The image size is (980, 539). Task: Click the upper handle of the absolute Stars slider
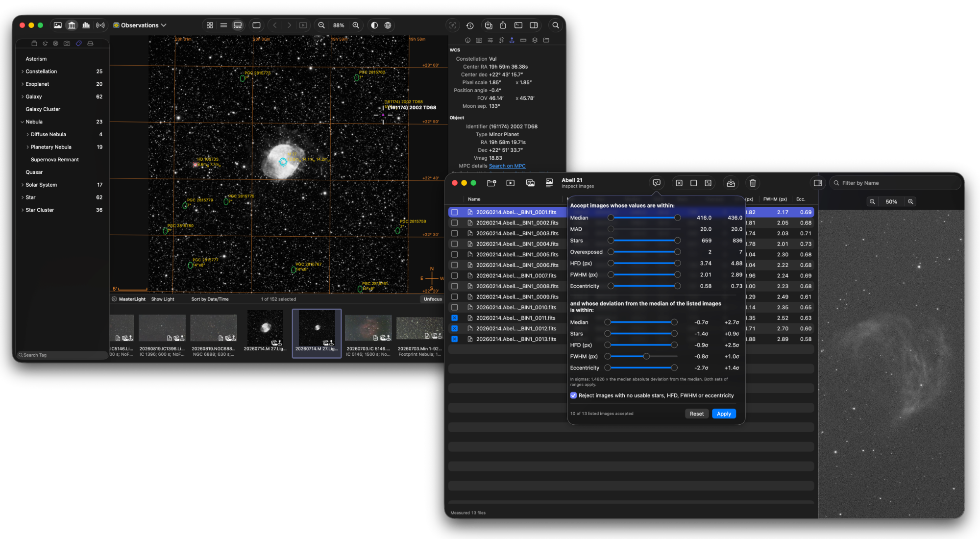point(677,241)
